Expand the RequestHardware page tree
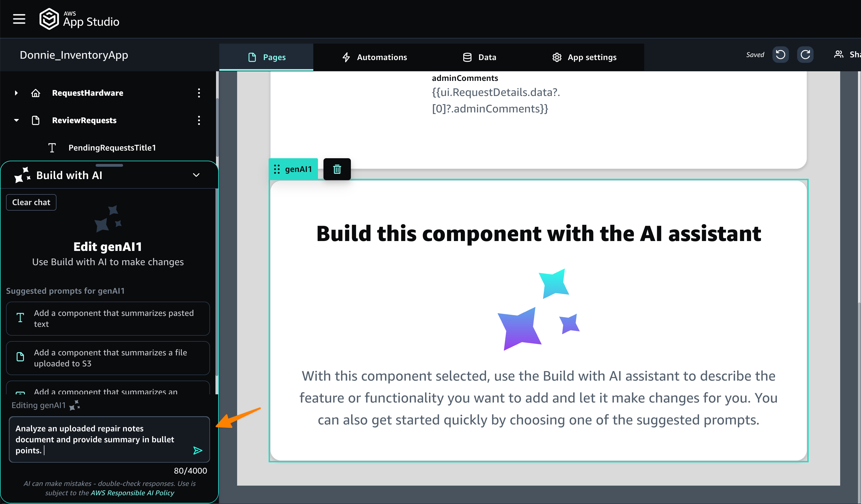Viewport: 861px width, 504px height. [16, 93]
